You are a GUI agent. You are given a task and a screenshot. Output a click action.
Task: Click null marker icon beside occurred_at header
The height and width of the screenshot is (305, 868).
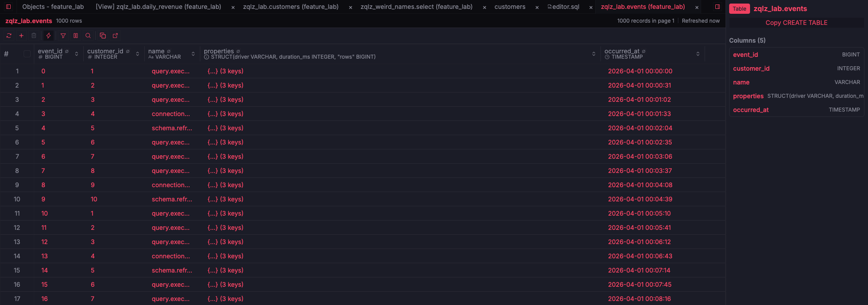pyautogui.click(x=644, y=51)
